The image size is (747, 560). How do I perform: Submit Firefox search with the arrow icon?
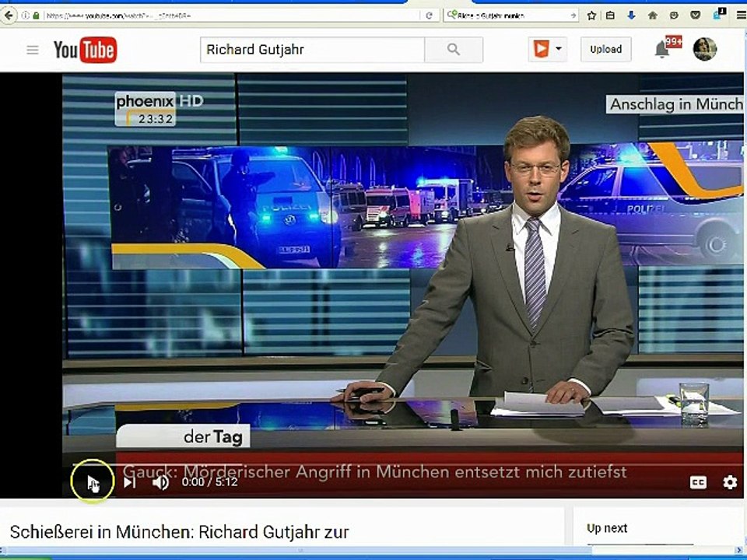tap(573, 16)
